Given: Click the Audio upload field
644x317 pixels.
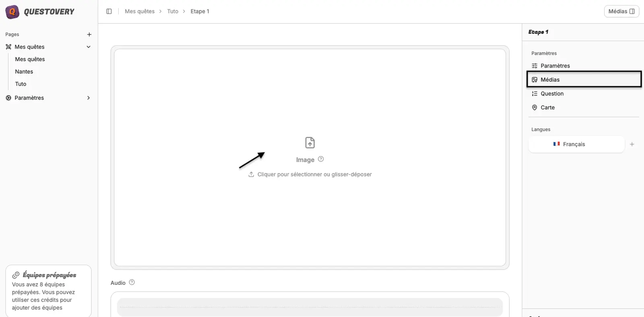Looking at the screenshot, I should [x=310, y=307].
